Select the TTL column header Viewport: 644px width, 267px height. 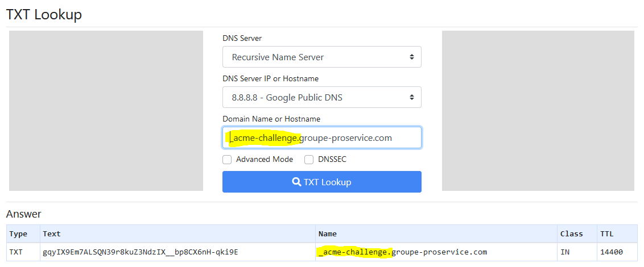606,233
